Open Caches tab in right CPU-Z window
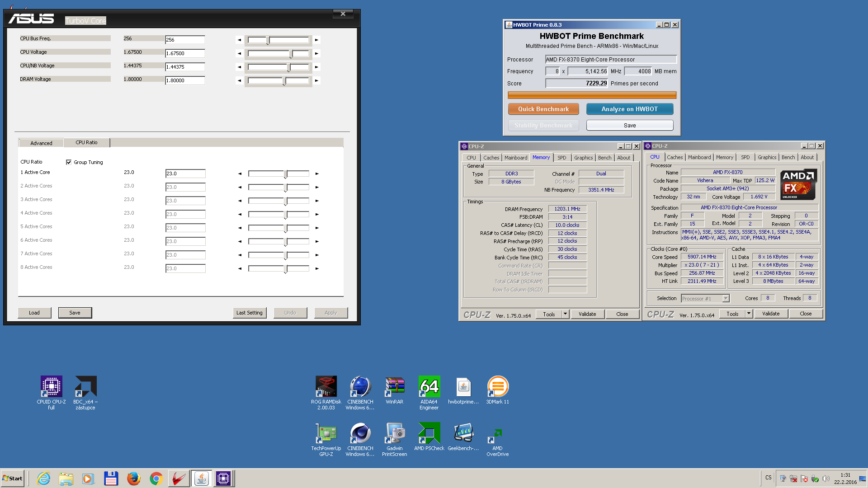868x488 pixels. tap(675, 157)
